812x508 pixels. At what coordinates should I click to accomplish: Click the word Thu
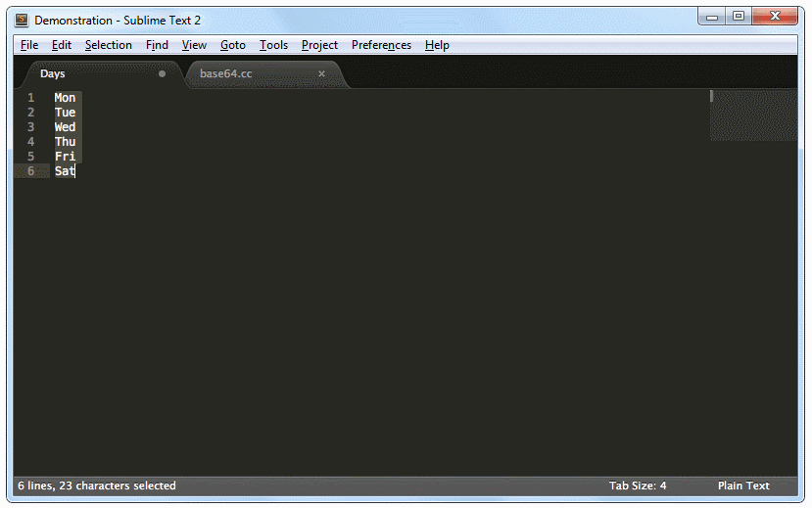point(66,141)
